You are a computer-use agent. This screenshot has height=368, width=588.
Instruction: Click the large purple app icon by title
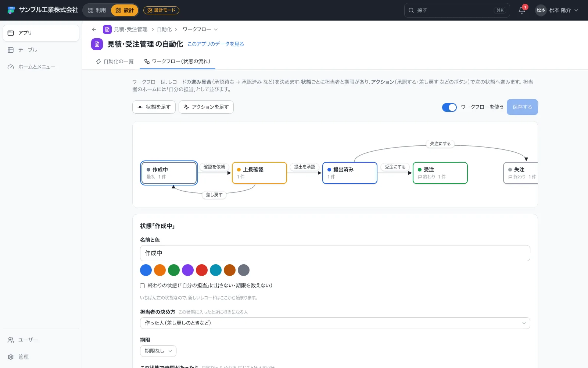97,44
